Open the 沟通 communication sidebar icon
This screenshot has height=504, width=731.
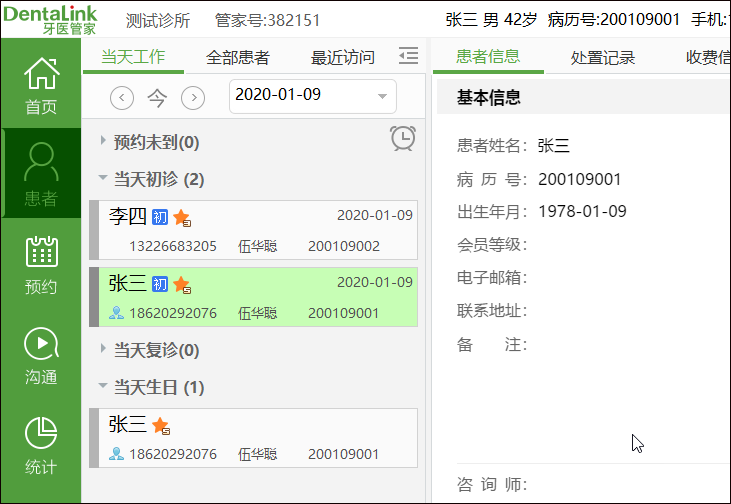pos(41,356)
